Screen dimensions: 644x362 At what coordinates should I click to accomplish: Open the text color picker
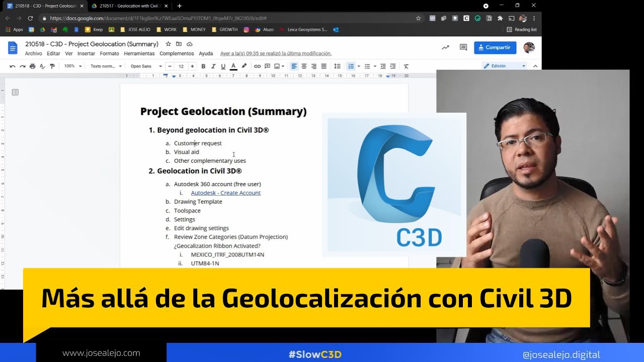[233, 66]
